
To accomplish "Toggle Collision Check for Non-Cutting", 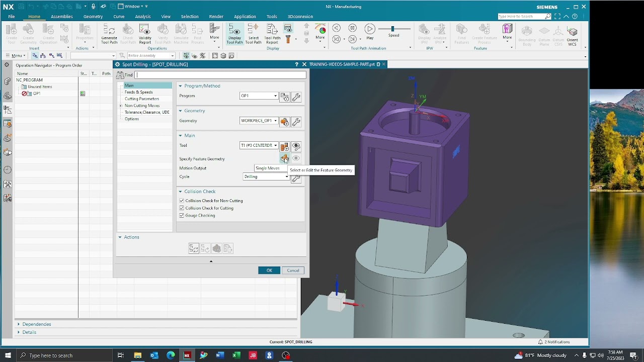I will (x=182, y=201).
